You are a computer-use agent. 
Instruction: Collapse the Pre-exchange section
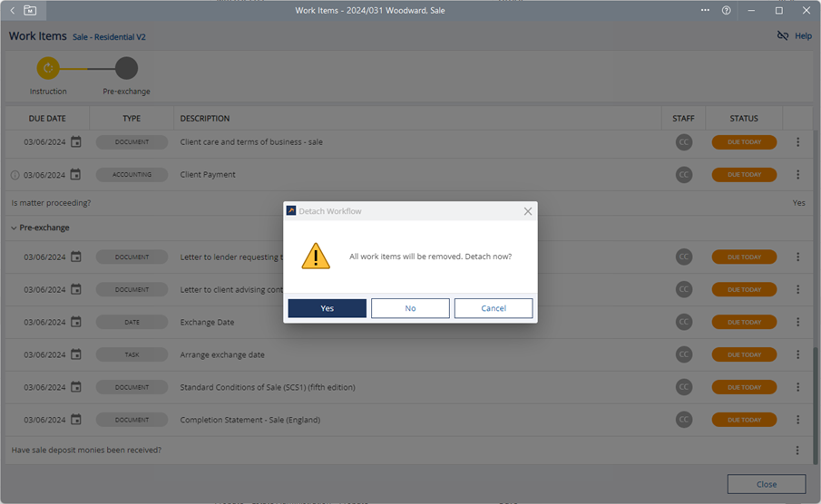click(14, 228)
